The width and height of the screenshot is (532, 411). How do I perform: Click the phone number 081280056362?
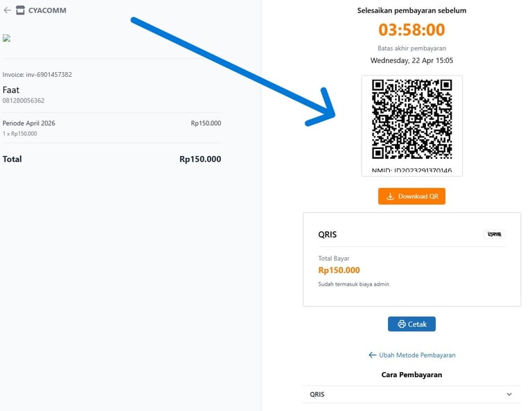(x=24, y=100)
